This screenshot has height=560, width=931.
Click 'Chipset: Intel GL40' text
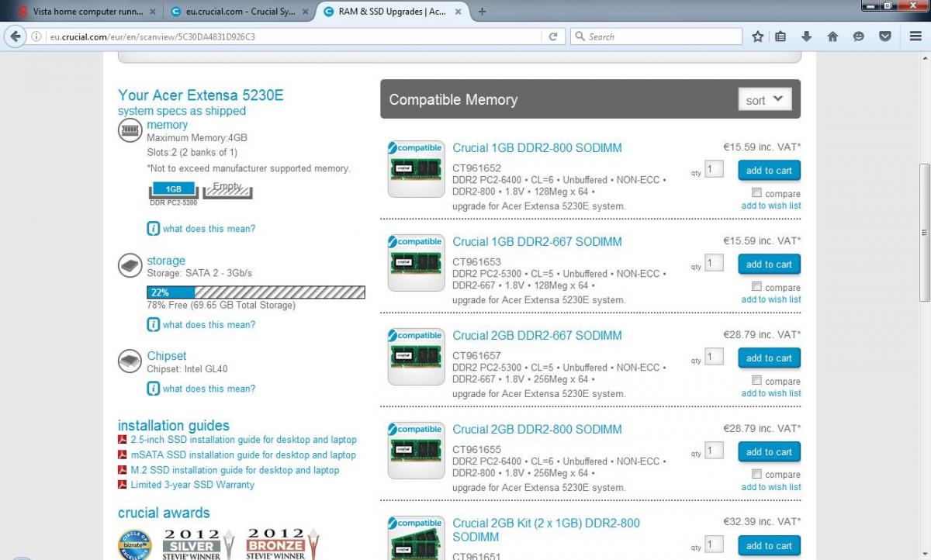click(x=187, y=369)
